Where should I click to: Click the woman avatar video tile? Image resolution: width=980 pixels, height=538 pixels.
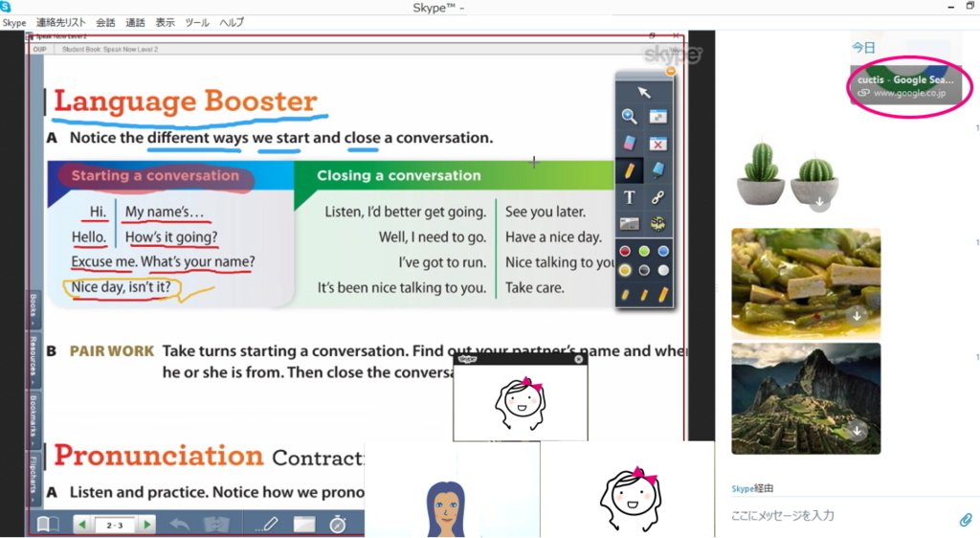(452, 489)
